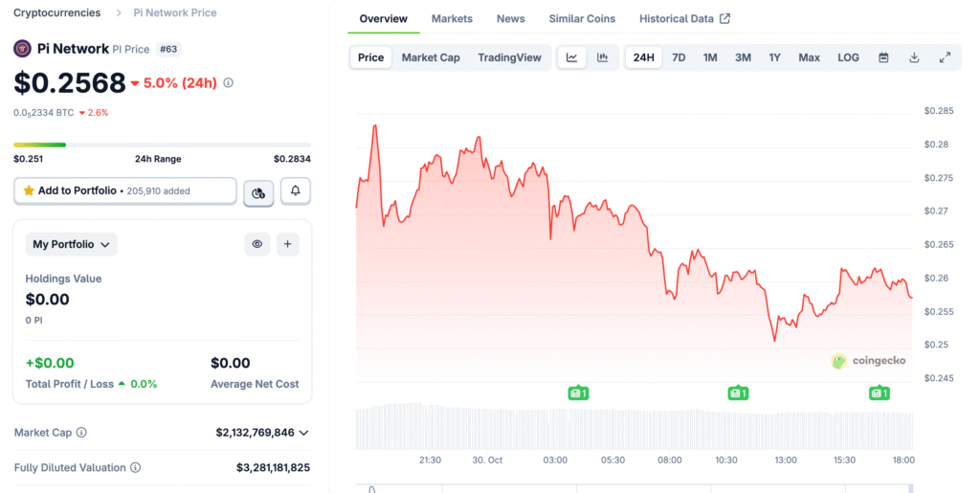Toggle LOG scale on the chart
This screenshot has height=493, width=980.
click(x=848, y=57)
